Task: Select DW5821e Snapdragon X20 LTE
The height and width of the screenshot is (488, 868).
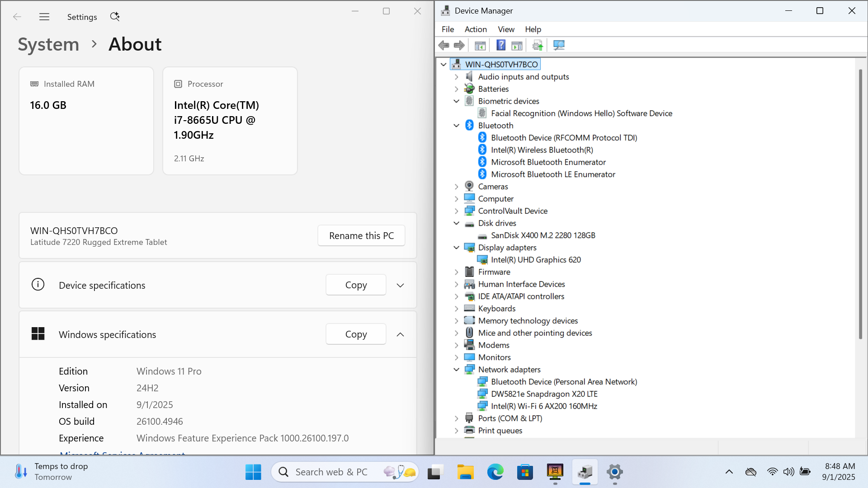Action: point(544,394)
